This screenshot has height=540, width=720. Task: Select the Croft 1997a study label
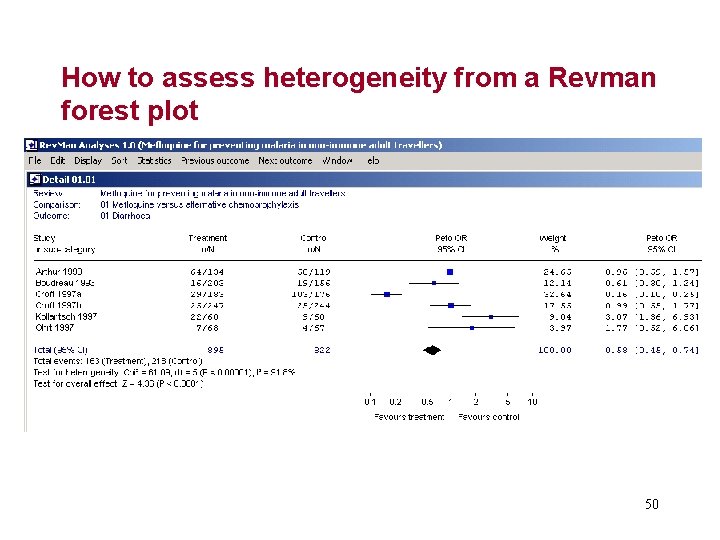click(58, 294)
